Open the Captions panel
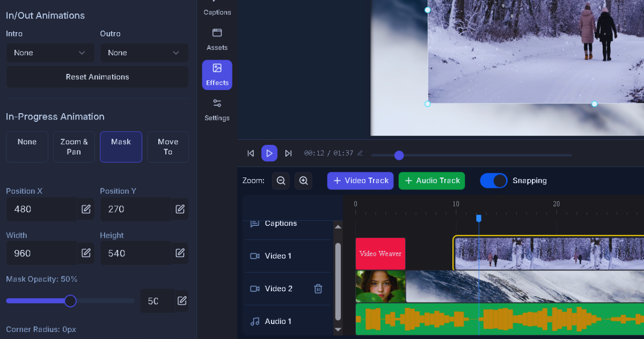The height and width of the screenshot is (339, 644). 217,8
